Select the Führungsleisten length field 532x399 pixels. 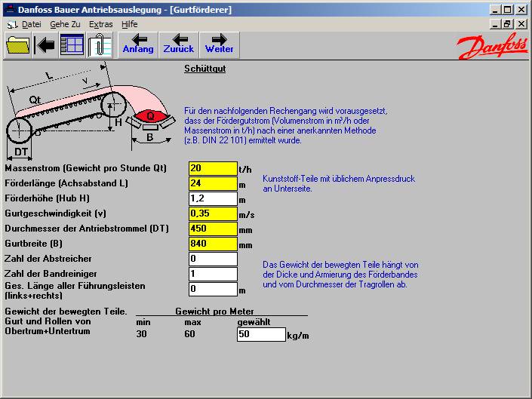coord(213,289)
